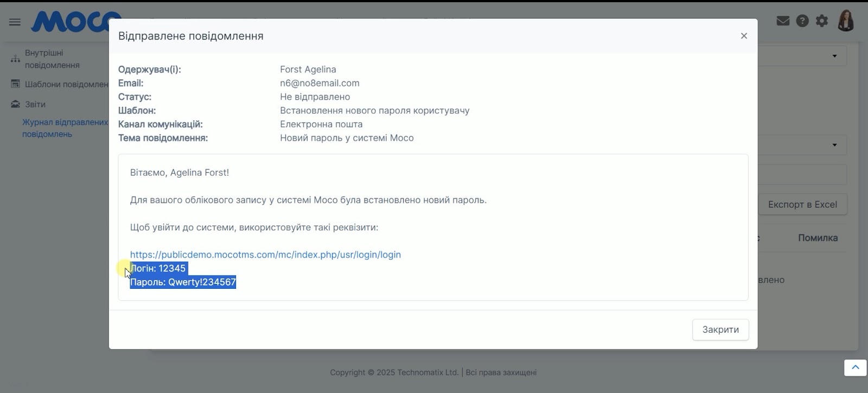
Task: Click the Помилка column header
Action: pyautogui.click(x=818, y=238)
